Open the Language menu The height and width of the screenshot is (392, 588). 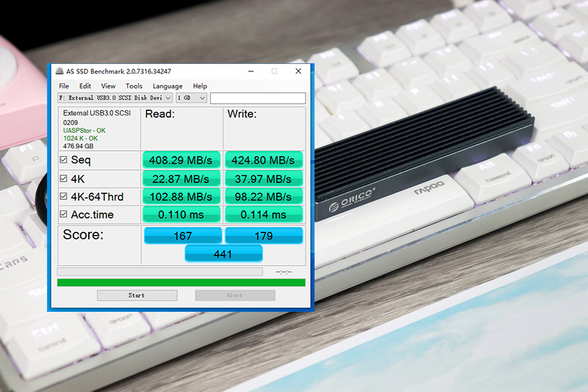(x=168, y=86)
